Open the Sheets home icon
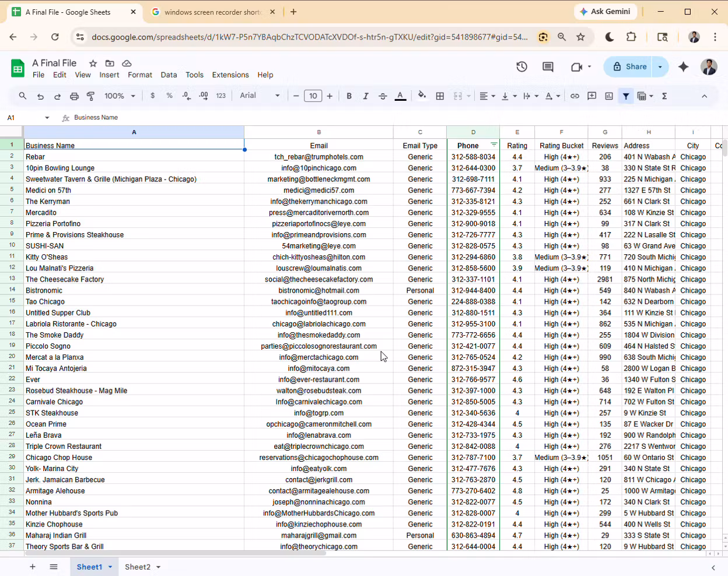The width and height of the screenshot is (728, 576). pyautogui.click(x=17, y=68)
